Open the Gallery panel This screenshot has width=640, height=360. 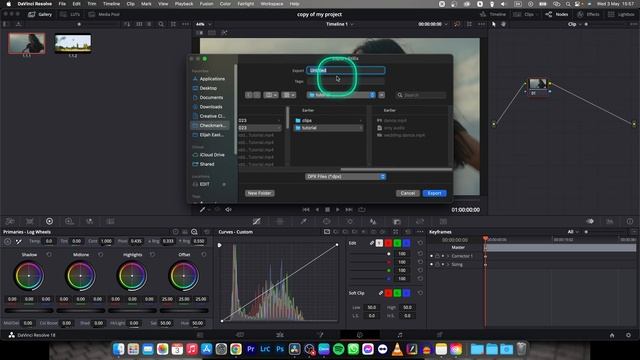[40, 14]
